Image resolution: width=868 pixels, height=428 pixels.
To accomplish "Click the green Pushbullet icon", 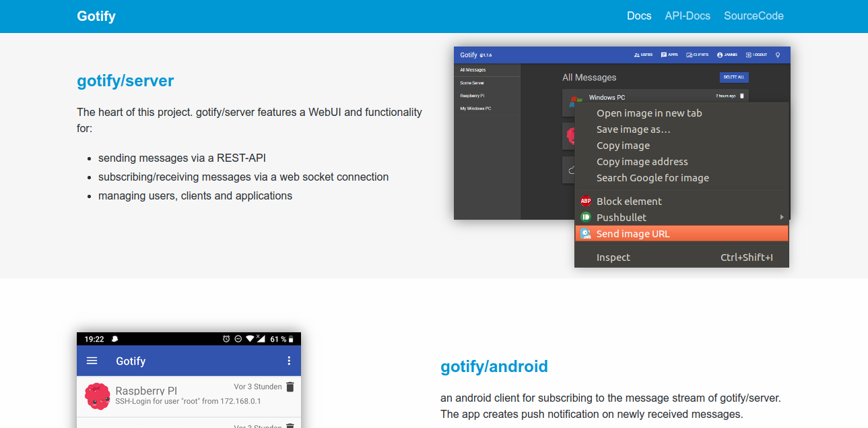I will pos(585,217).
